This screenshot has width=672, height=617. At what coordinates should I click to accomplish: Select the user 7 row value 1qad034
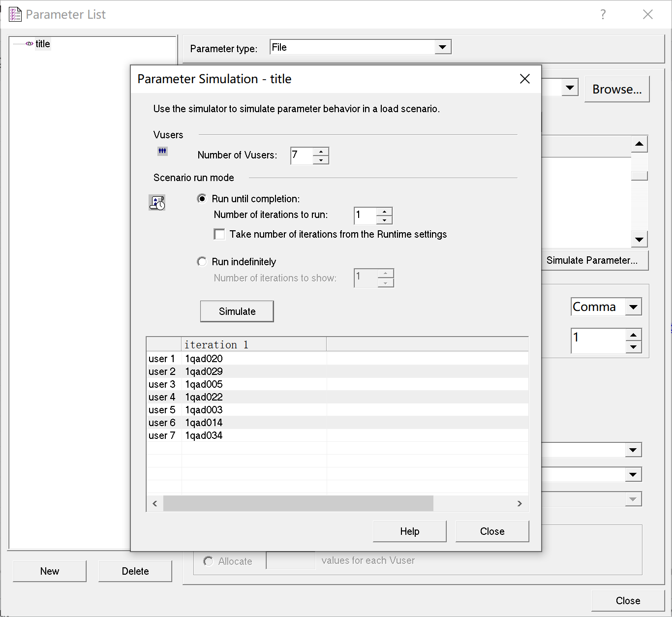tap(204, 435)
